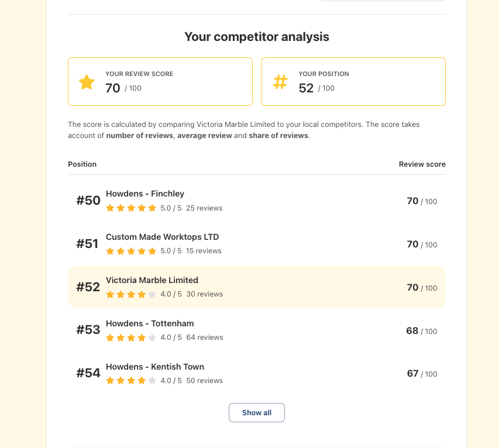Click the Position column header

[82, 164]
